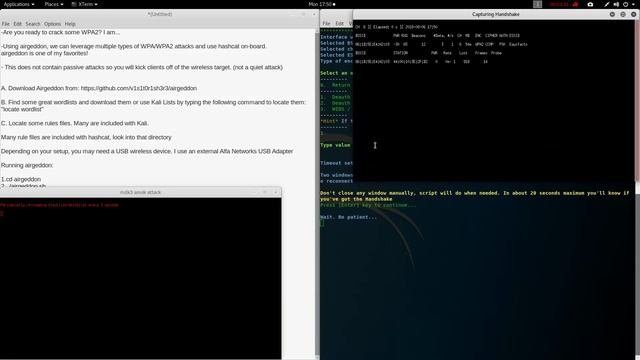640x360 pixels.
Task: Click the mdk3 amok attack title bar
Action: click(x=140, y=192)
